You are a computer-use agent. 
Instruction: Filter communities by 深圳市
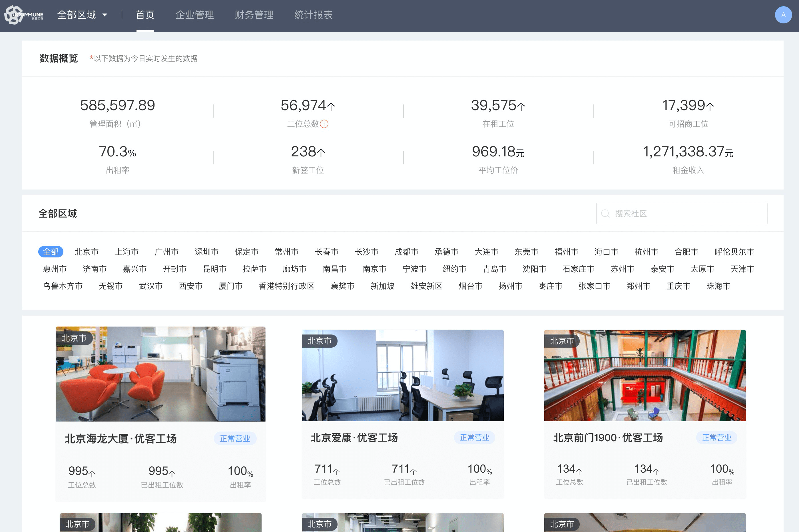(x=207, y=252)
